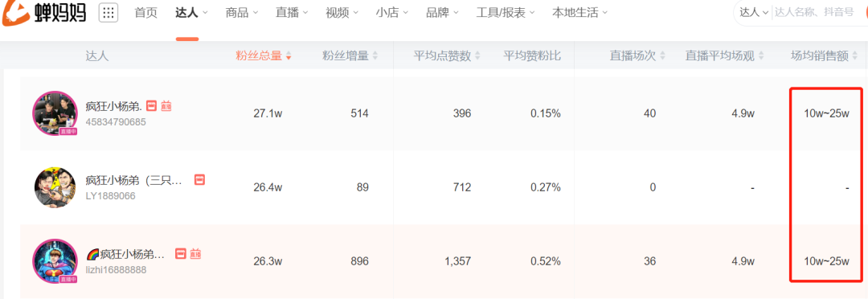
Task: Click follower growth value 514
Action: [359, 113]
